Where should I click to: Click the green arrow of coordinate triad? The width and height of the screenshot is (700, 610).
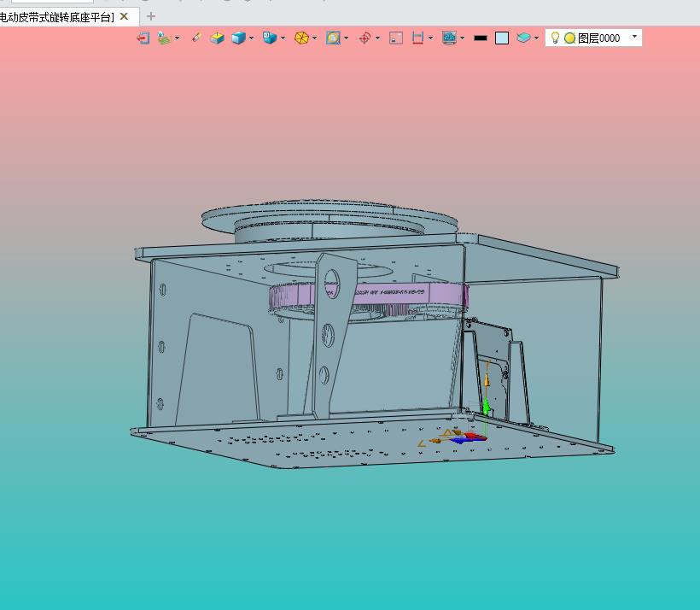point(487,406)
